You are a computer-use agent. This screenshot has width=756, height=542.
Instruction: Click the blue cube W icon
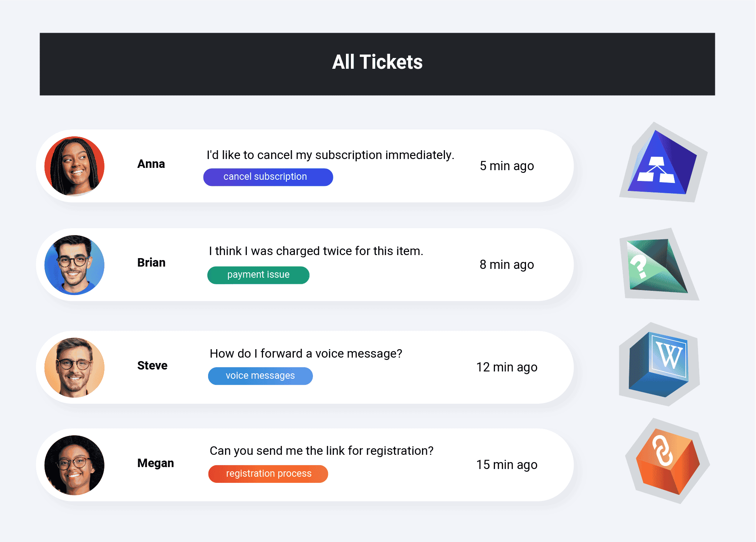(x=659, y=364)
